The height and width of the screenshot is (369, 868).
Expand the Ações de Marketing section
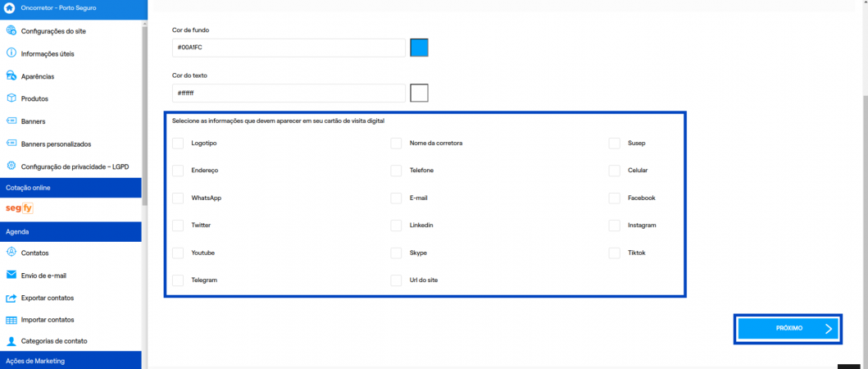point(70,360)
